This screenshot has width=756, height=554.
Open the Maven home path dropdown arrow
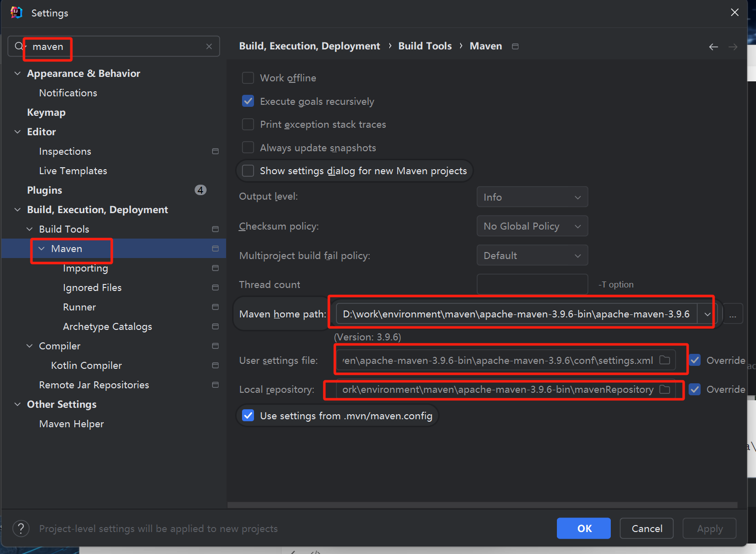[707, 314]
